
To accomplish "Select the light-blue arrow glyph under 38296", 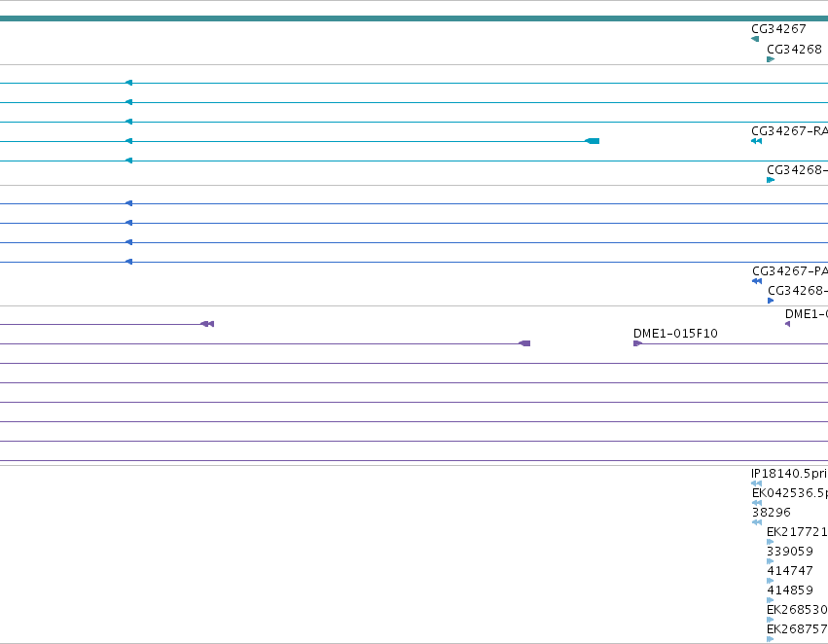I will [757, 522].
